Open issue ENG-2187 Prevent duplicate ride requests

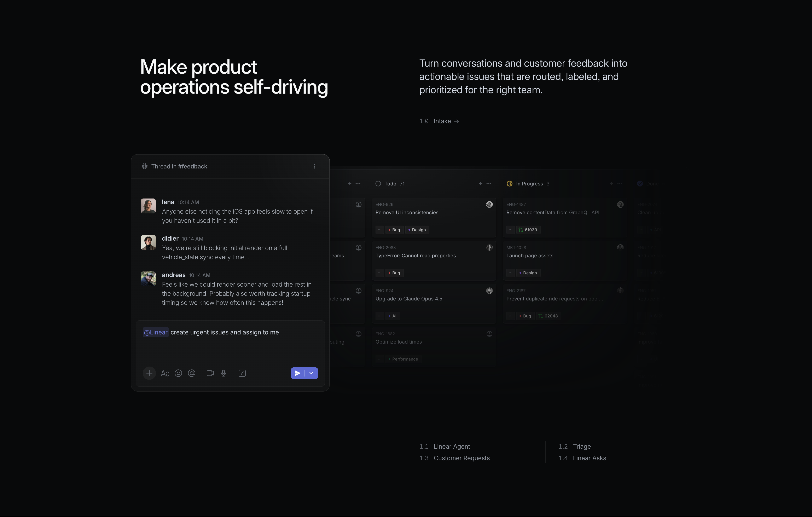[x=565, y=304]
